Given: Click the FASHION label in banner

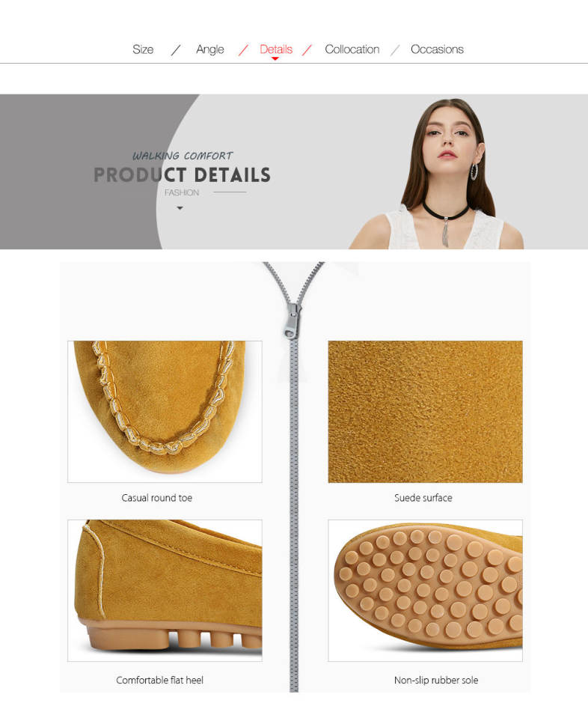Looking at the screenshot, I should pyautogui.click(x=182, y=192).
